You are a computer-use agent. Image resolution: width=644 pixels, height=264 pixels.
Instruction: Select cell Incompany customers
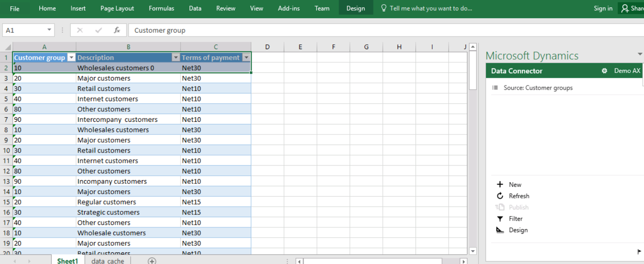point(128,181)
